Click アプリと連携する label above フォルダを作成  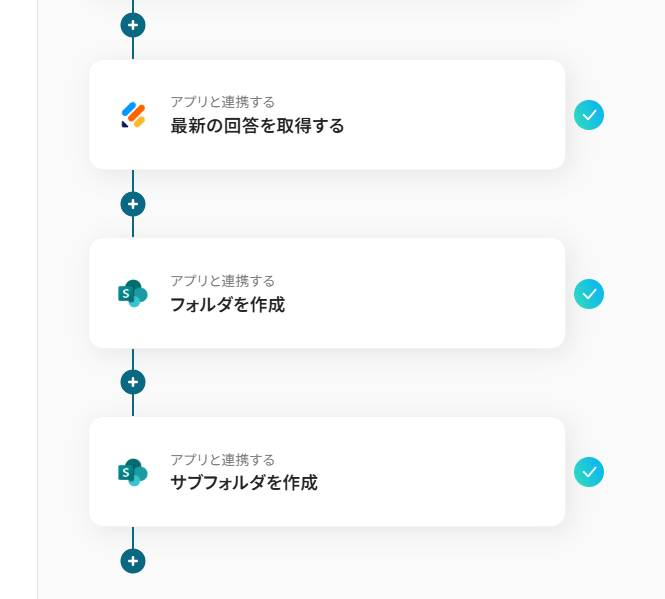(x=222, y=280)
